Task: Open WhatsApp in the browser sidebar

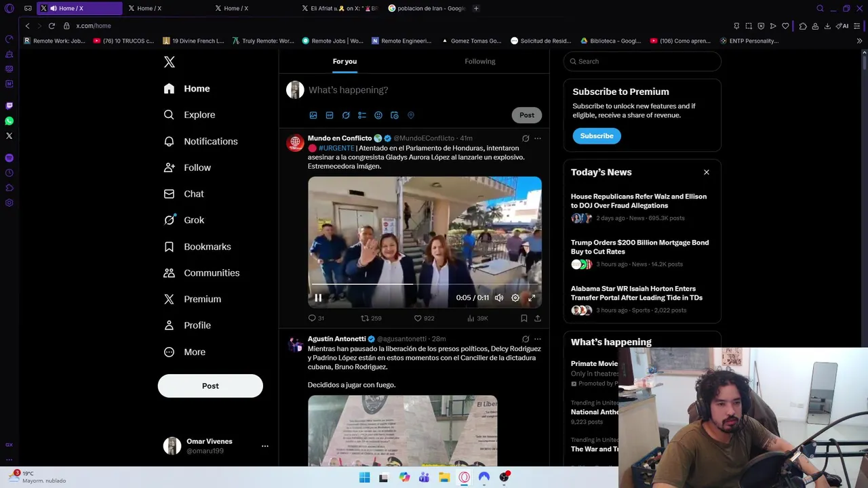Action: pos(9,121)
